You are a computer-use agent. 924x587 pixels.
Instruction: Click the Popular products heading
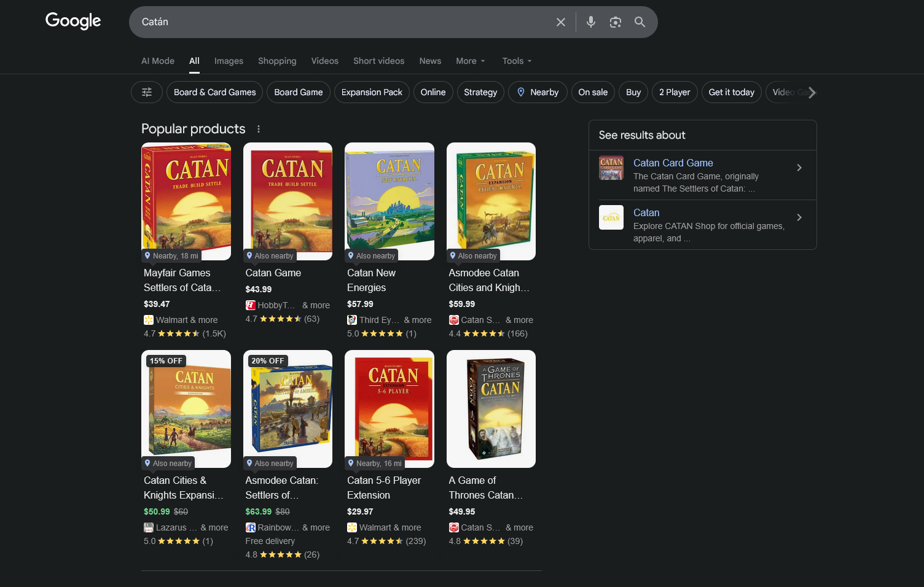(194, 129)
